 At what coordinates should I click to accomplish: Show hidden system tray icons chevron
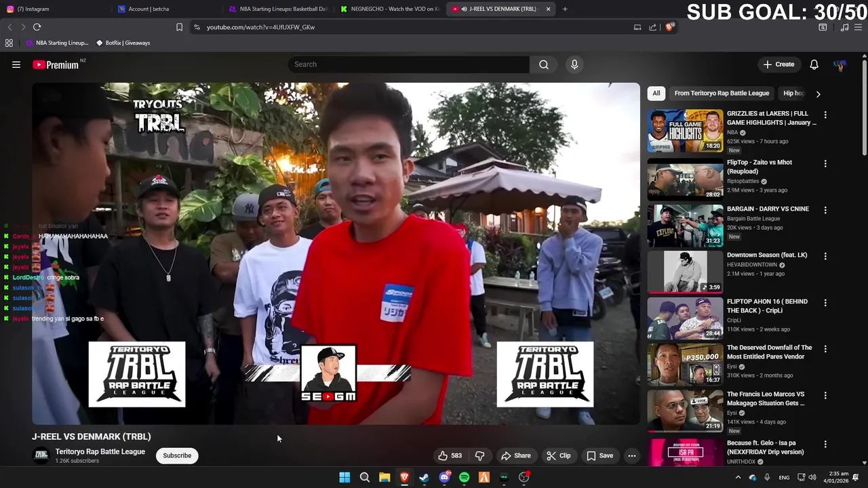click(x=738, y=477)
